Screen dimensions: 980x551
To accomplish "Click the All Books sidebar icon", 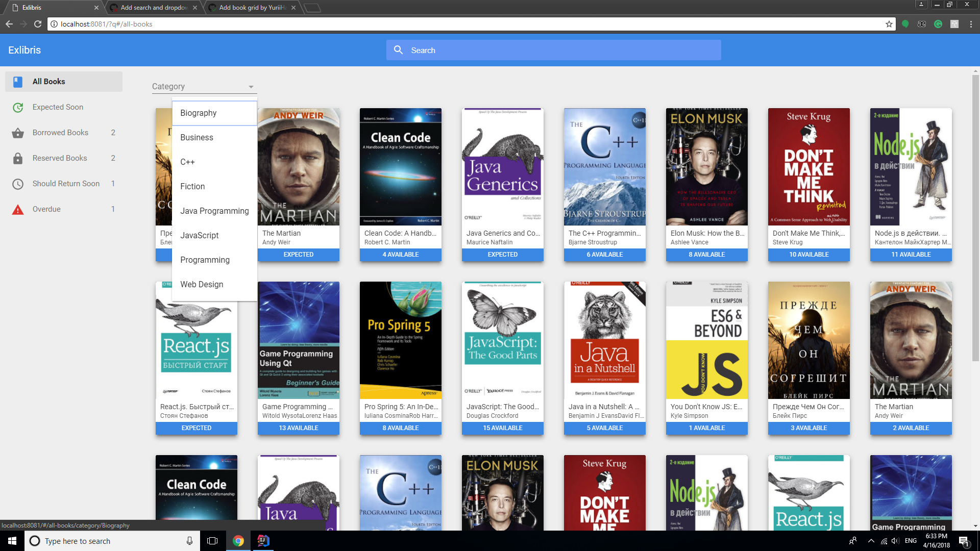I will [x=18, y=82].
